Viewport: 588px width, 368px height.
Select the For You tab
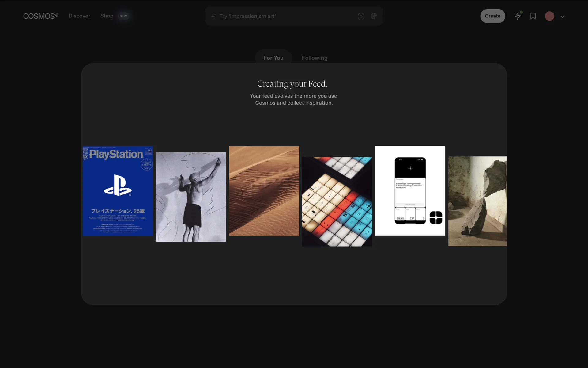coord(273,58)
